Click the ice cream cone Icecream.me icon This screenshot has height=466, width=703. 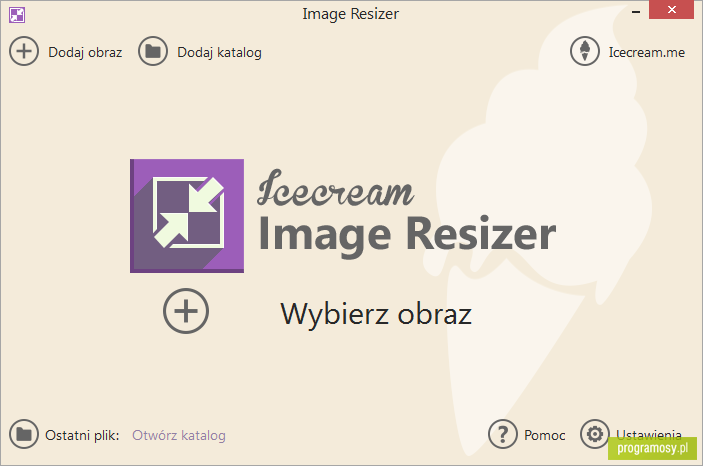(585, 51)
